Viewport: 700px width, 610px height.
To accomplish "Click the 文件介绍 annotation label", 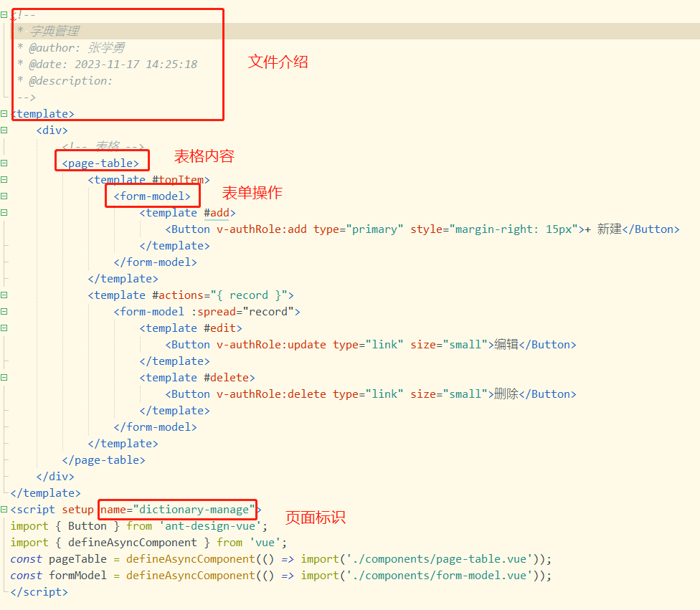I will pos(278,62).
